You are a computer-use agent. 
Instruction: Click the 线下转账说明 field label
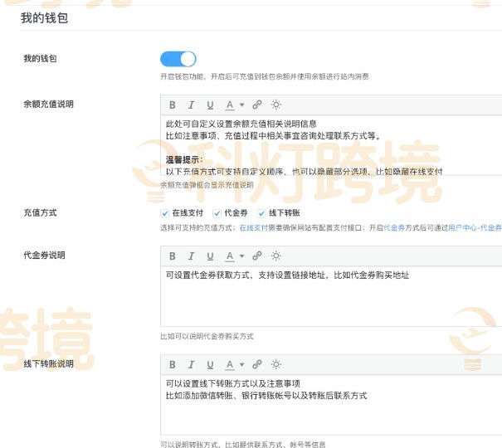tap(48, 364)
